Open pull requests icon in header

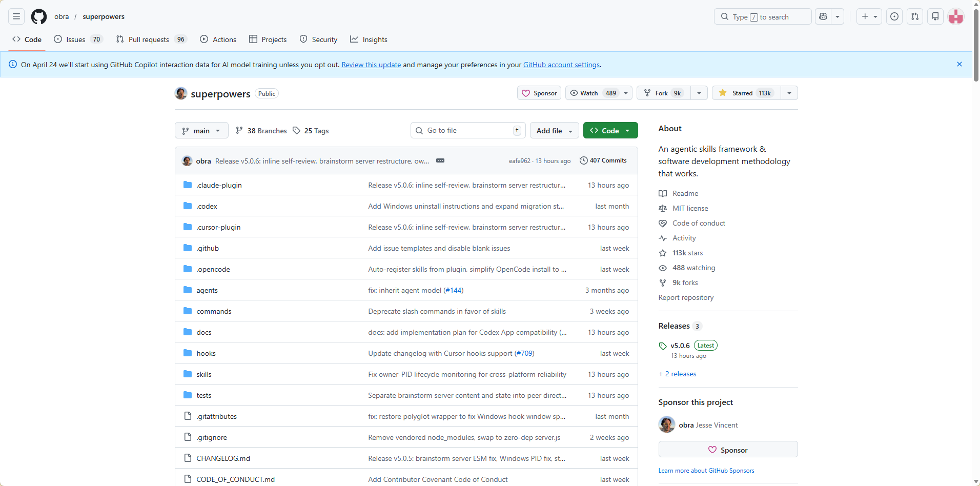915,17
